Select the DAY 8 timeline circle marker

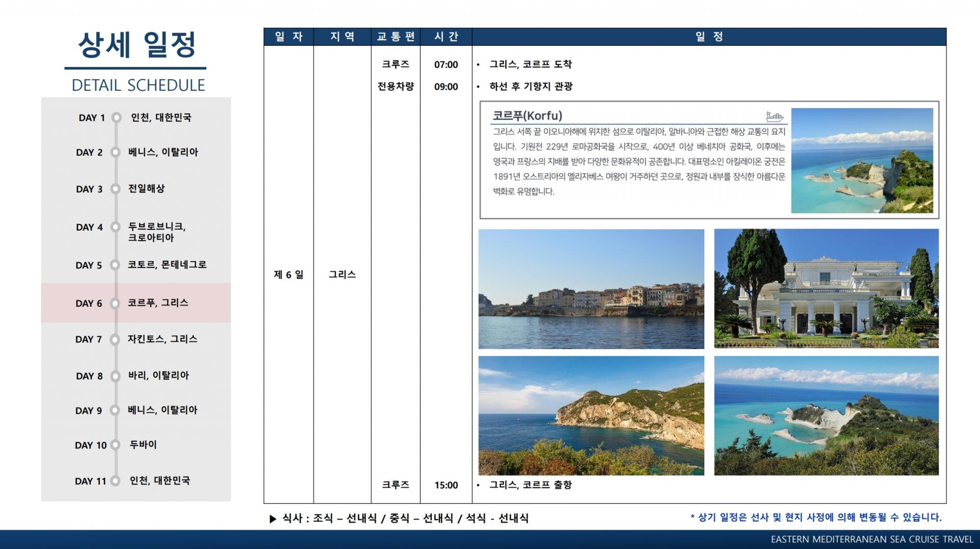click(x=116, y=376)
